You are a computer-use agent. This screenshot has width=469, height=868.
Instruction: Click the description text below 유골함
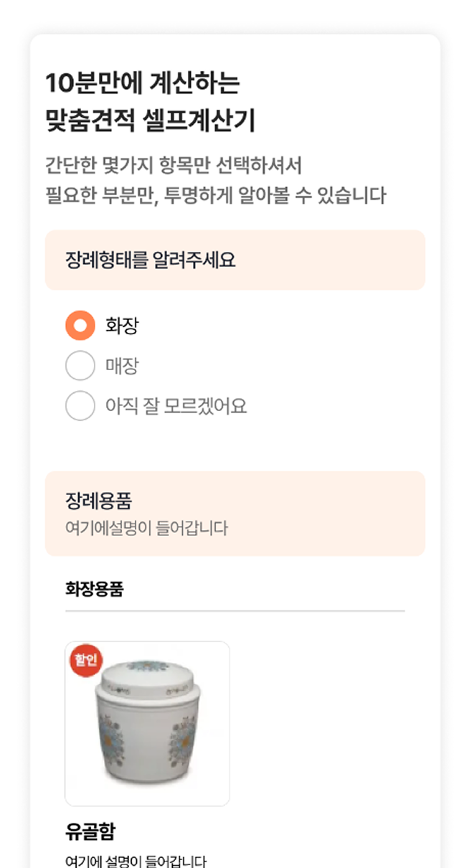[x=136, y=861]
